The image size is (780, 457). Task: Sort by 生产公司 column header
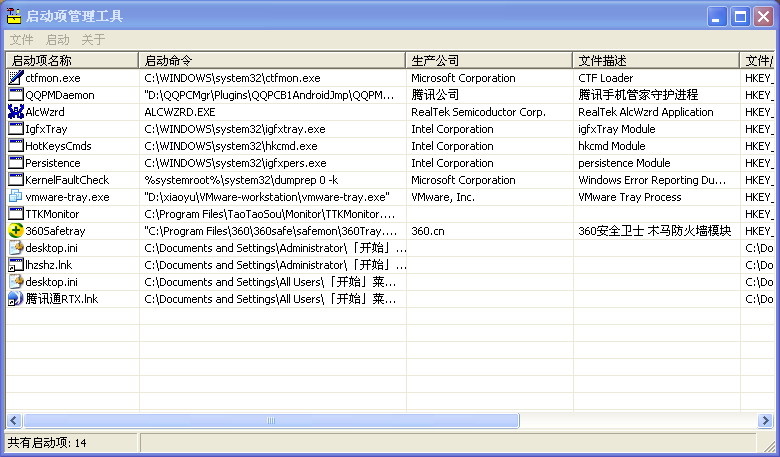click(489, 60)
